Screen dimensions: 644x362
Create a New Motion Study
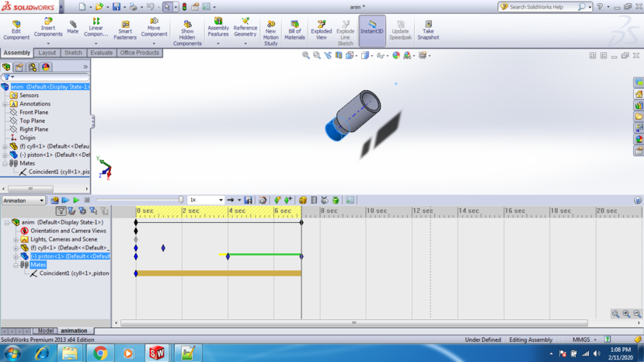coord(270,33)
